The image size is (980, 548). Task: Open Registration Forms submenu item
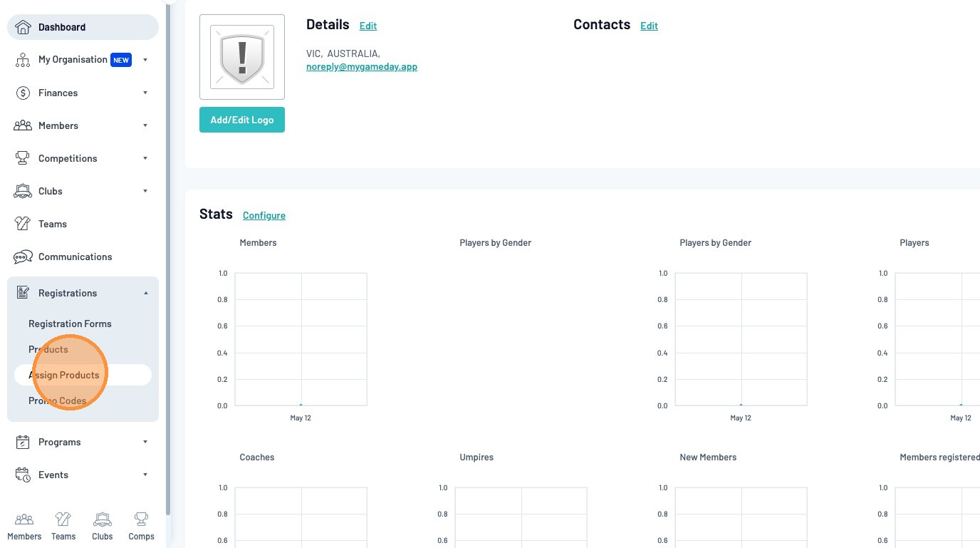pos(70,324)
